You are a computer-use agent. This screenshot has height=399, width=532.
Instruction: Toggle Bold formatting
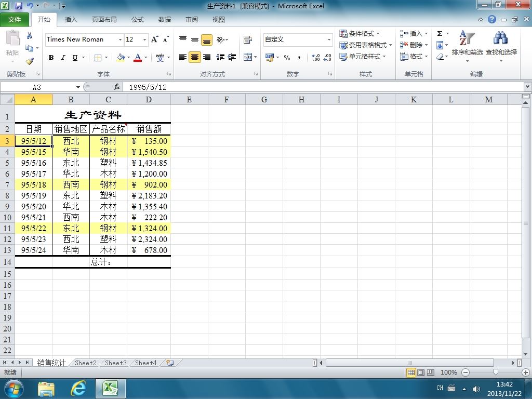pos(51,57)
